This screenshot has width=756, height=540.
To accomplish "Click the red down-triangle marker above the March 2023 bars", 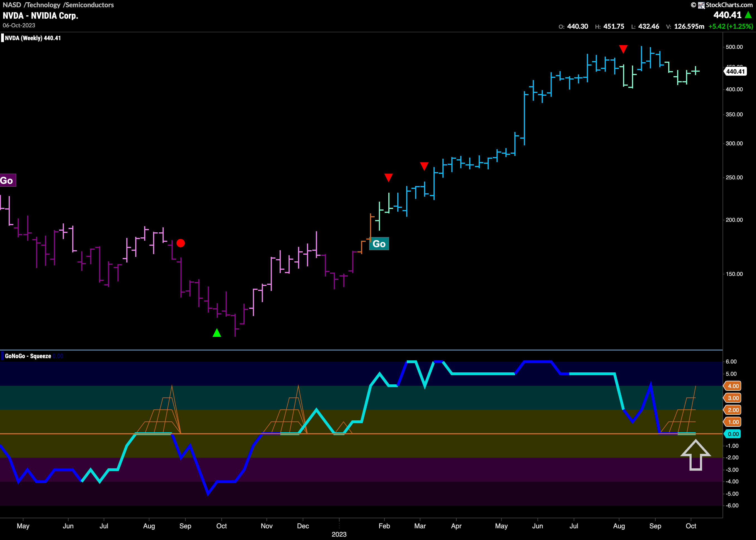I will tap(424, 166).
